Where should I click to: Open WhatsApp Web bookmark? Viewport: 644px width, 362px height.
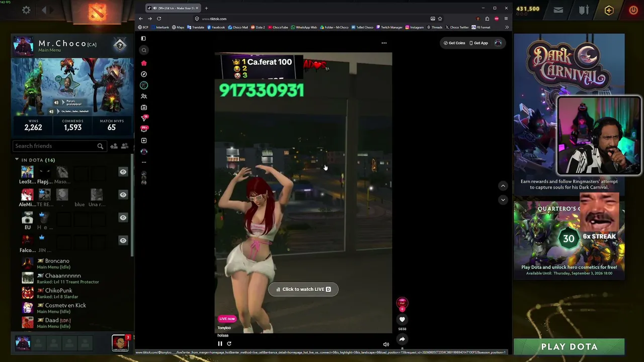coord(304,27)
